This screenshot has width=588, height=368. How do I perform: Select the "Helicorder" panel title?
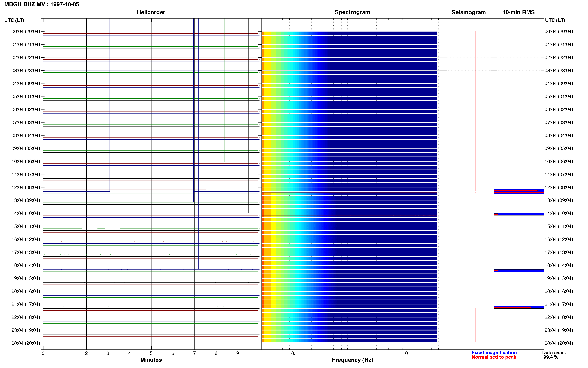[151, 12]
